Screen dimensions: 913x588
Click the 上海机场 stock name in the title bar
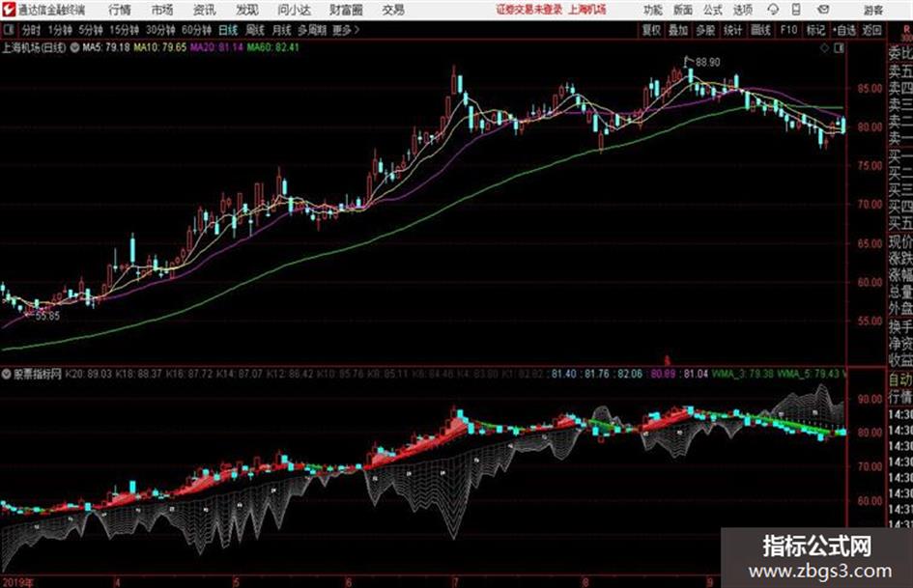coord(587,10)
